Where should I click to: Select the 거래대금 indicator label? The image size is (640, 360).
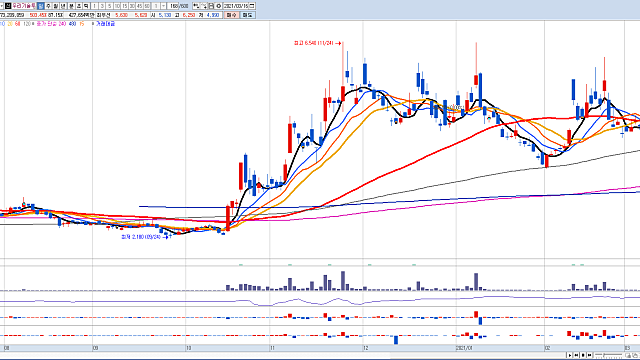(105, 24)
